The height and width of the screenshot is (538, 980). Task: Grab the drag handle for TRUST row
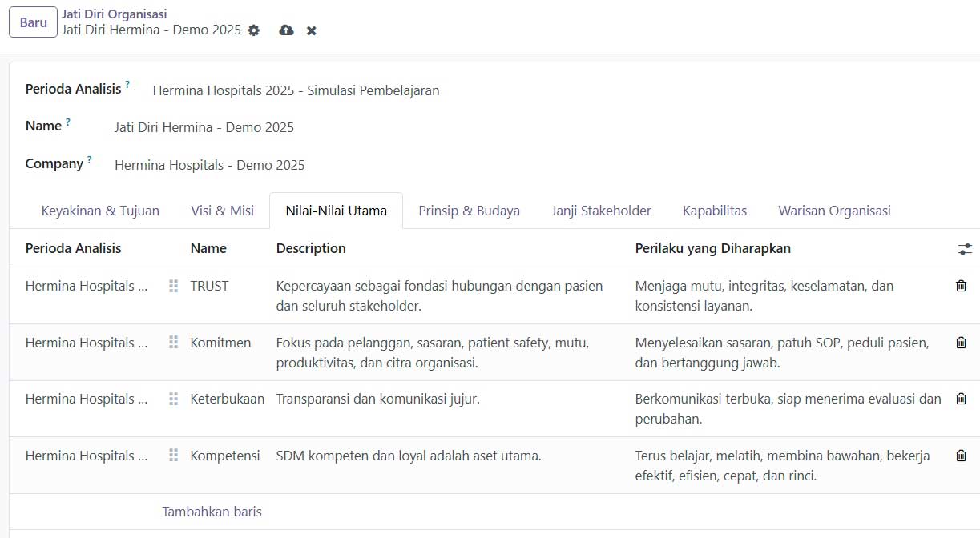(173, 286)
